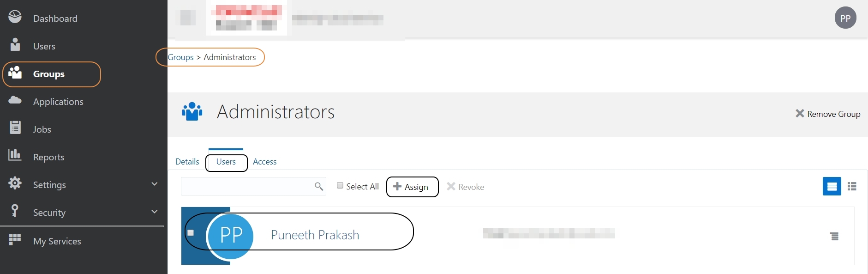Click Remove Group
Screen dimensions: 868x274
828,114
